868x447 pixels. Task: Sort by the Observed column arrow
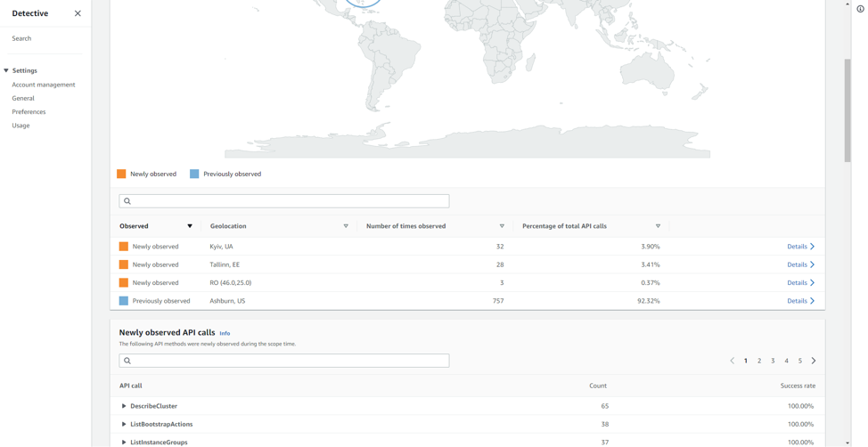[x=190, y=226]
